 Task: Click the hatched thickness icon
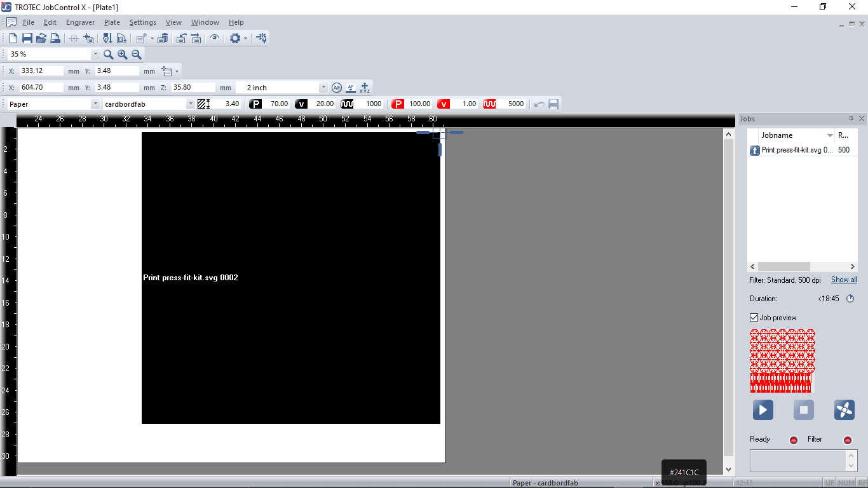(203, 104)
